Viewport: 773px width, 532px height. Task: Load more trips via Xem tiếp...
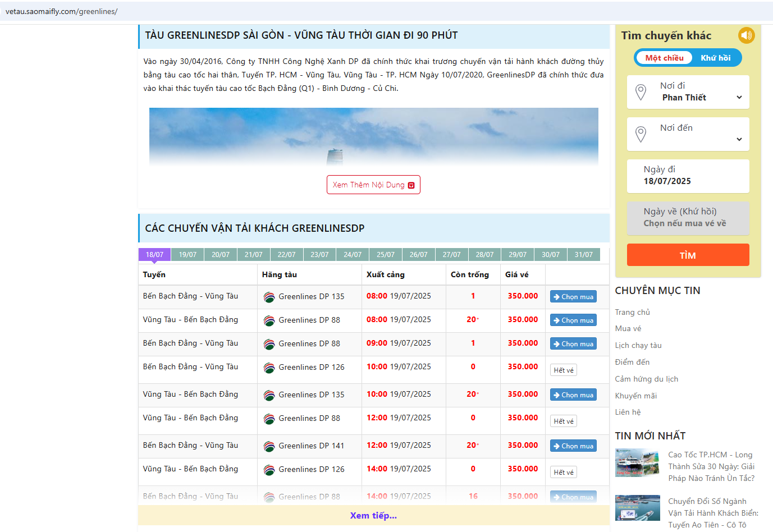(x=373, y=515)
